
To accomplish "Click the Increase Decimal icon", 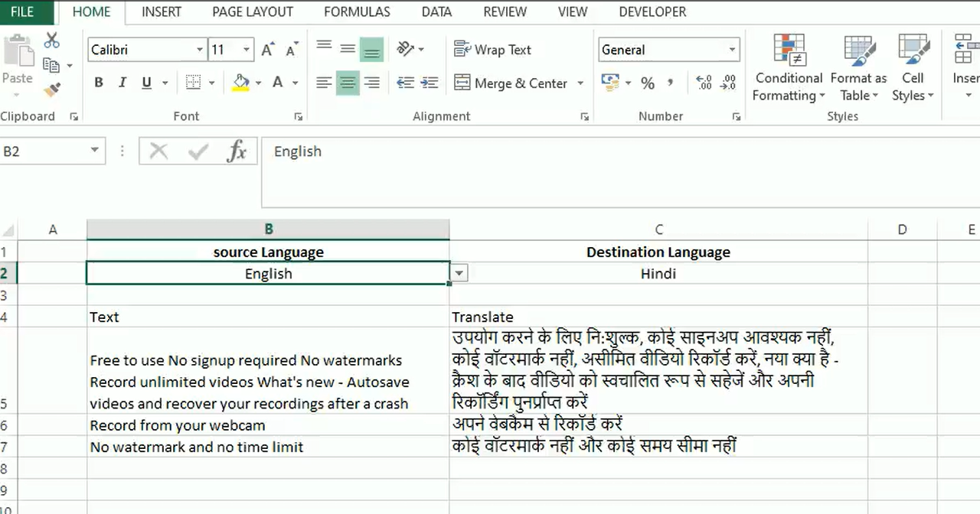I will coord(704,83).
